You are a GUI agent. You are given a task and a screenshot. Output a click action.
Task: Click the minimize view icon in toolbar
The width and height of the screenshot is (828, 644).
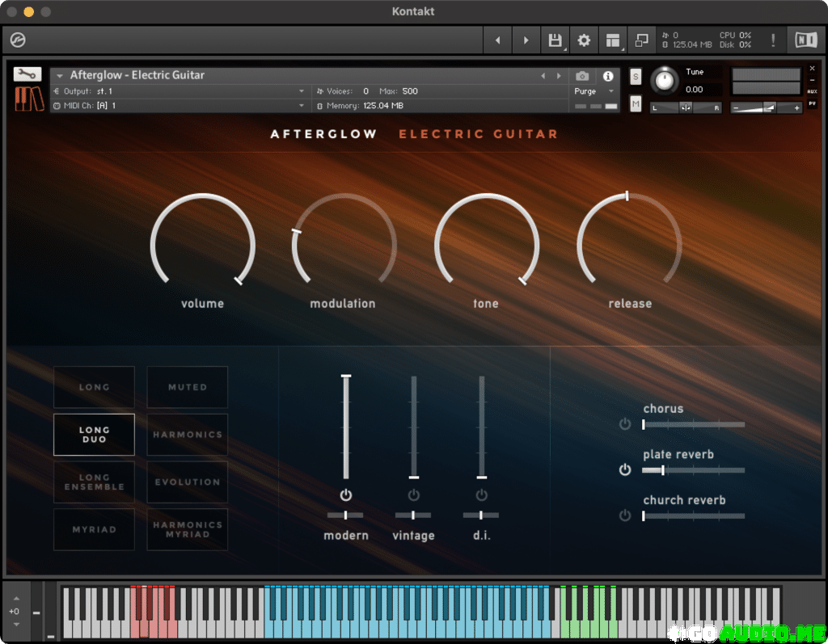tap(641, 40)
